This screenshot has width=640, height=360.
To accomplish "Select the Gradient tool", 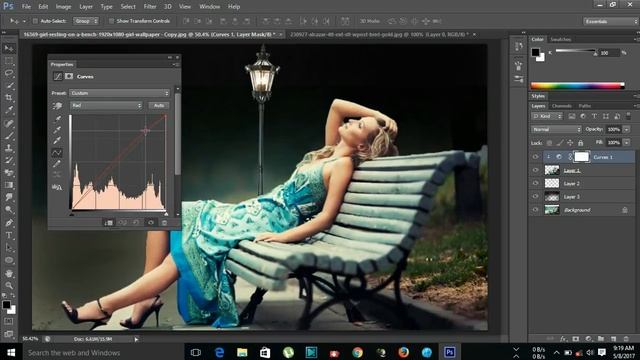I will point(9,185).
